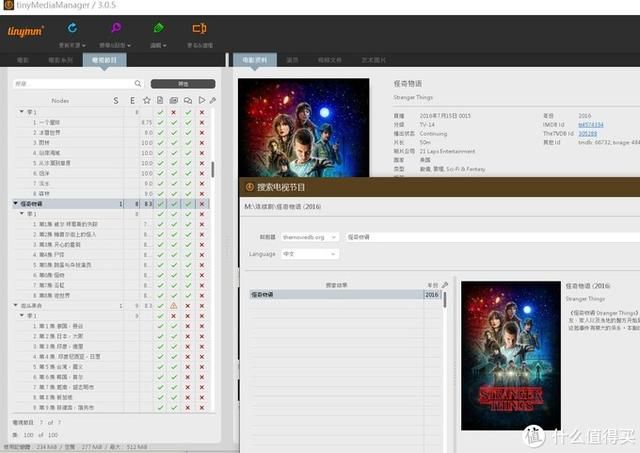Select the highlighted details tab in right panel
This screenshot has height=453, width=640.
[x=255, y=60]
